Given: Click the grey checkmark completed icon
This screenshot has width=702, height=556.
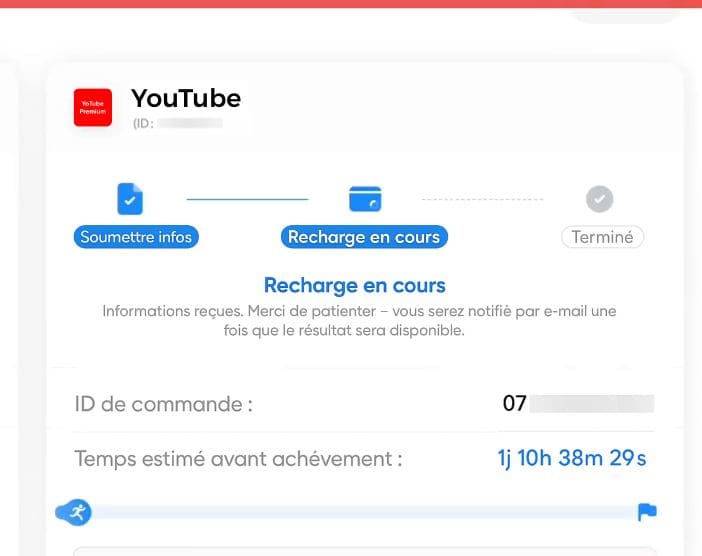Looking at the screenshot, I should 599,199.
